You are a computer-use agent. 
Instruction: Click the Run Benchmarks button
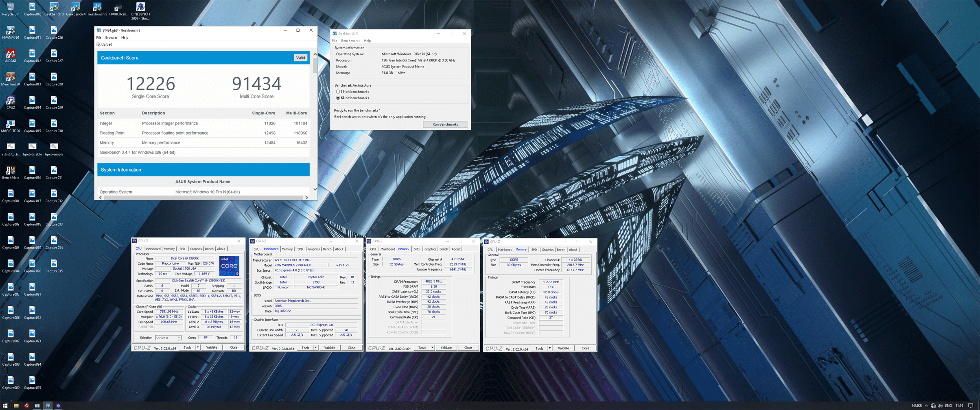[x=445, y=124]
